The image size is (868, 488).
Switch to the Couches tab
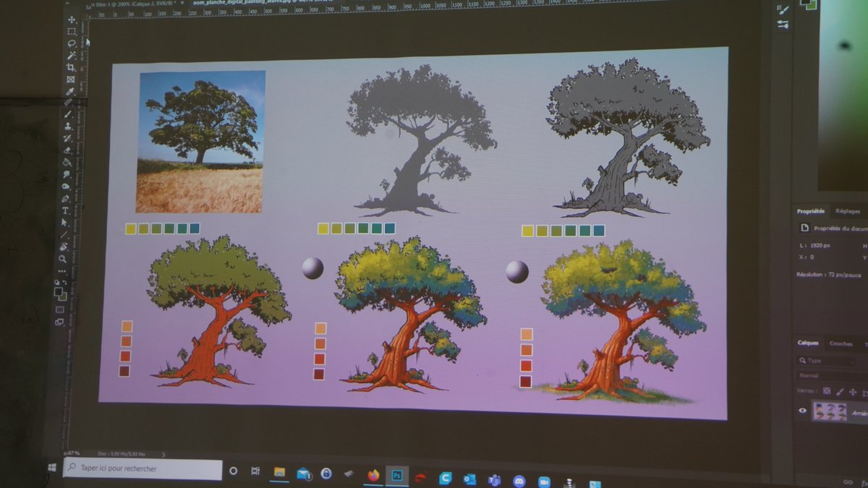coord(841,343)
